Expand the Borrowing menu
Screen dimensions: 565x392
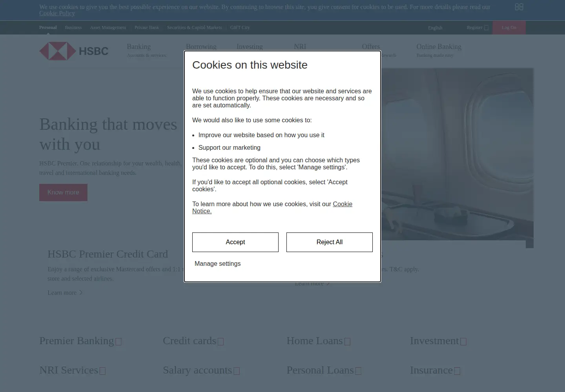point(201,47)
